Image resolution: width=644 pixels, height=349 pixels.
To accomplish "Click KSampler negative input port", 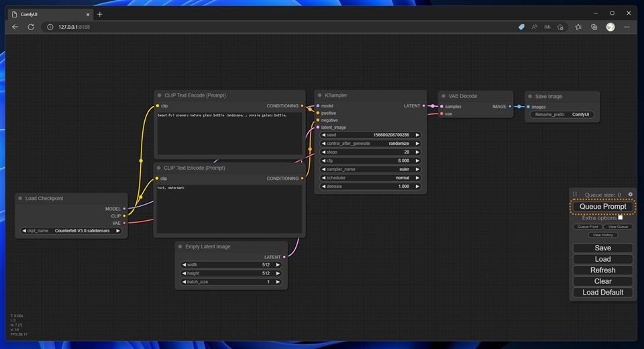I will point(318,120).
